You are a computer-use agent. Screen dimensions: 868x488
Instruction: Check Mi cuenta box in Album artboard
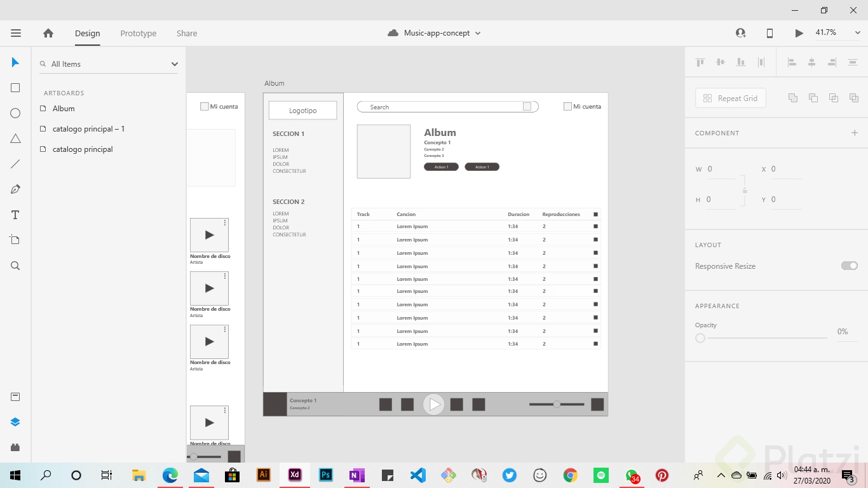pyautogui.click(x=567, y=107)
